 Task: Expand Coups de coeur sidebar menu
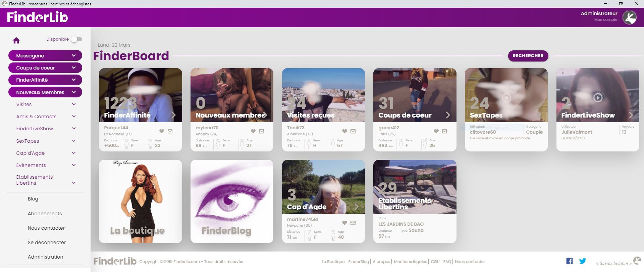[x=45, y=68]
